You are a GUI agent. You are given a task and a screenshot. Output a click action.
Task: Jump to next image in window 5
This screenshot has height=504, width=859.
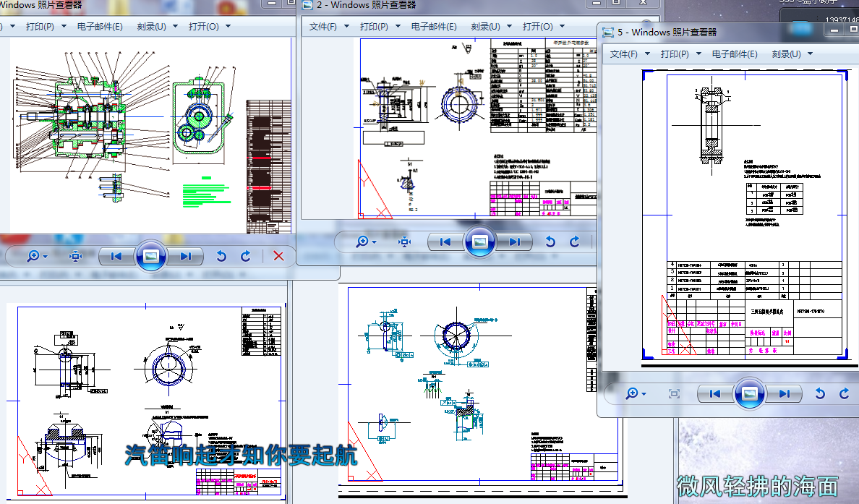(x=783, y=393)
